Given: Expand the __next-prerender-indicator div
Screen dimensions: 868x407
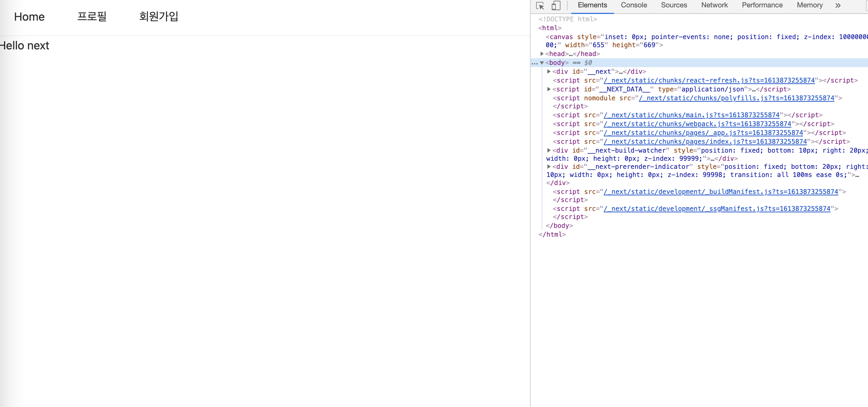Looking at the screenshot, I should (x=549, y=167).
